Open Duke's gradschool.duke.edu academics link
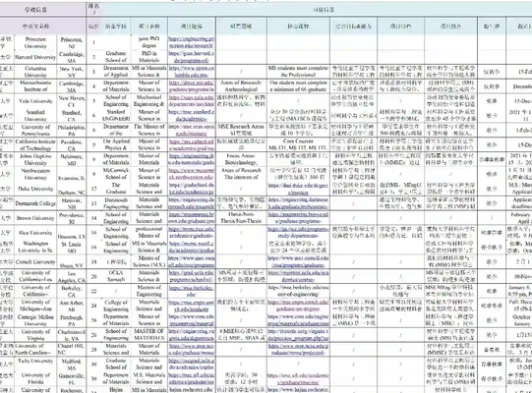 [192, 189]
